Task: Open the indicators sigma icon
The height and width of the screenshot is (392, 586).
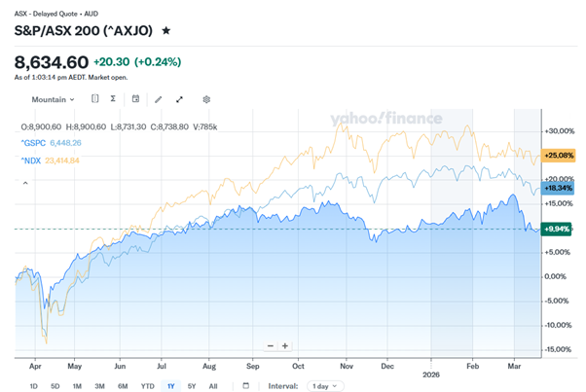Action: [x=113, y=99]
